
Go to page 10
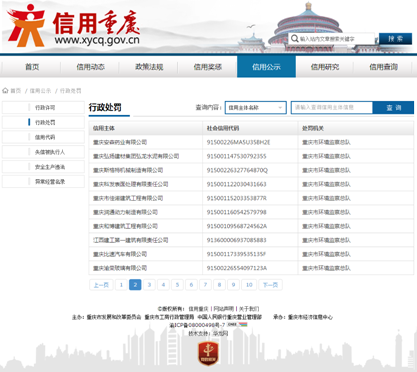(249, 285)
